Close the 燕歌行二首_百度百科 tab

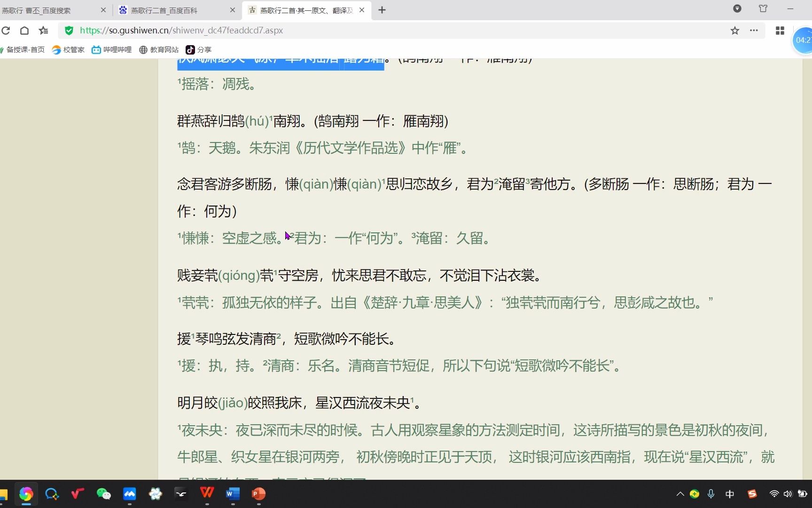[233, 10]
